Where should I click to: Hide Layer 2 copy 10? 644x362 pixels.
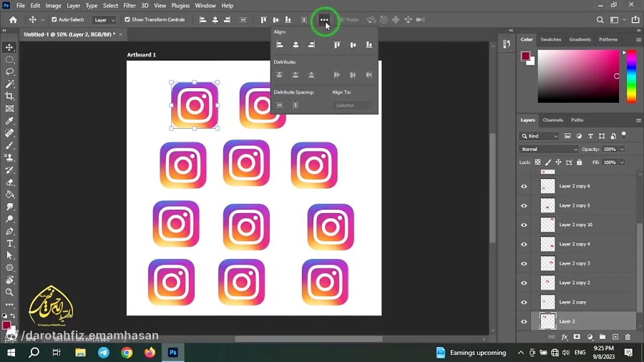pos(524,225)
